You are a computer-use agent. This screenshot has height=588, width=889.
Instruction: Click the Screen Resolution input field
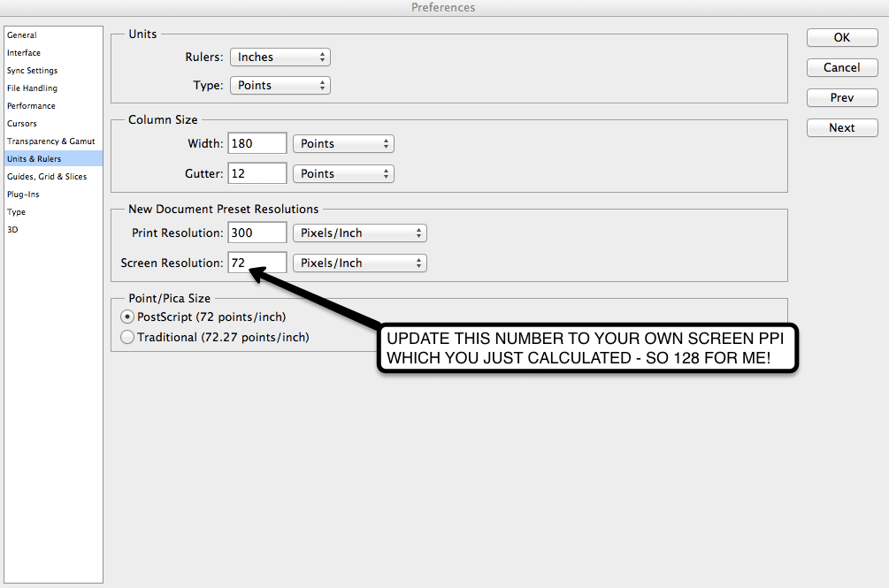click(x=257, y=263)
